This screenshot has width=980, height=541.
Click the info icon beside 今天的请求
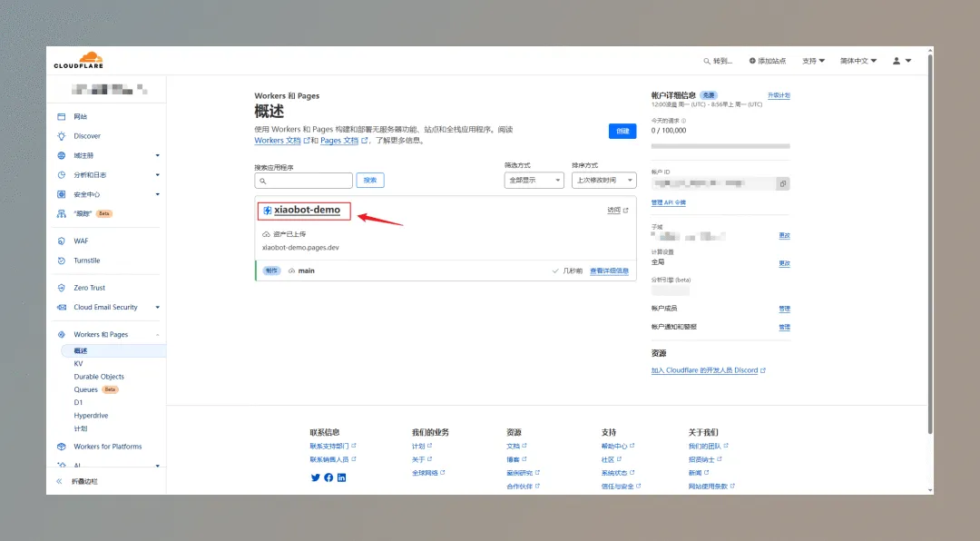684,121
